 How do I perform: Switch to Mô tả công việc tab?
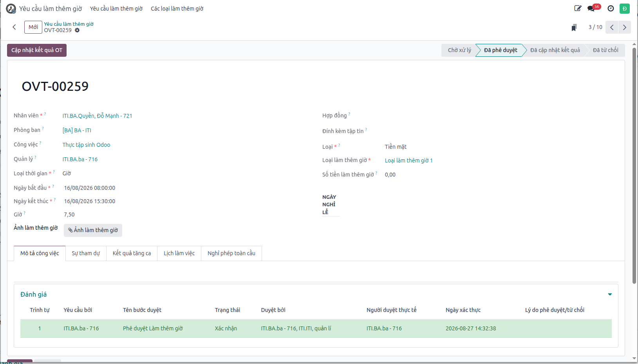click(x=40, y=253)
